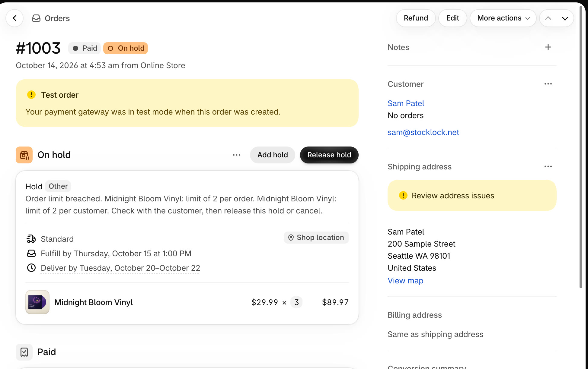The image size is (588, 369).
Task: Click the Midnight Bloom Vinyl product name
Action: pos(94,302)
